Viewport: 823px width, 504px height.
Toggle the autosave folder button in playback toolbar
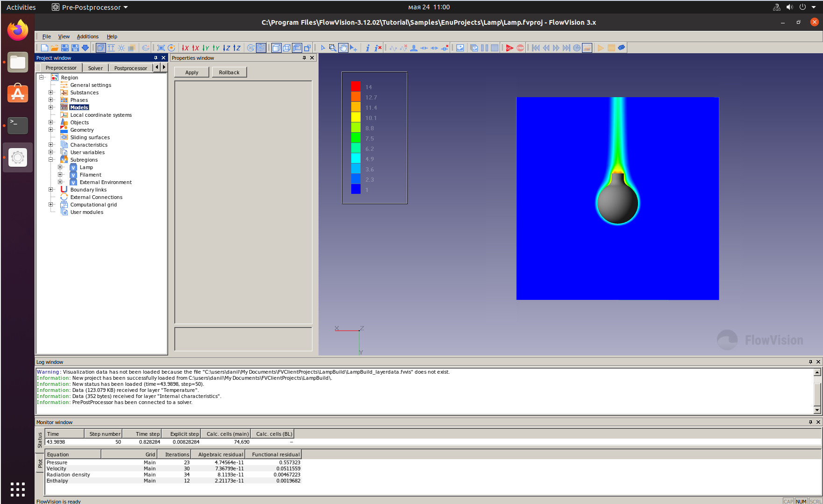click(587, 48)
